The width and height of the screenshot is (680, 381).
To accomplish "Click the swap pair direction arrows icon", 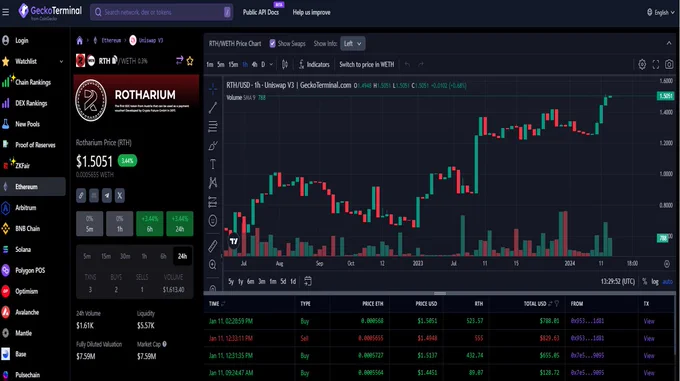I will [x=179, y=60].
